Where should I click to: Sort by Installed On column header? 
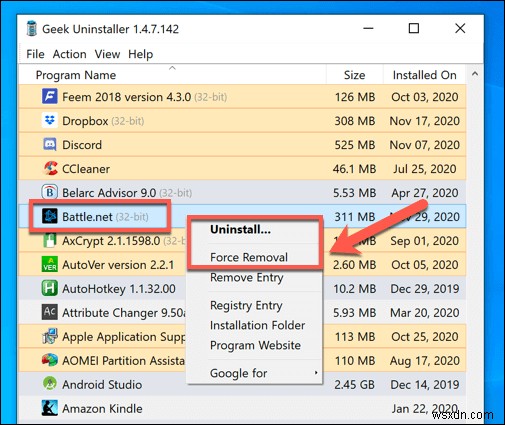[424, 75]
